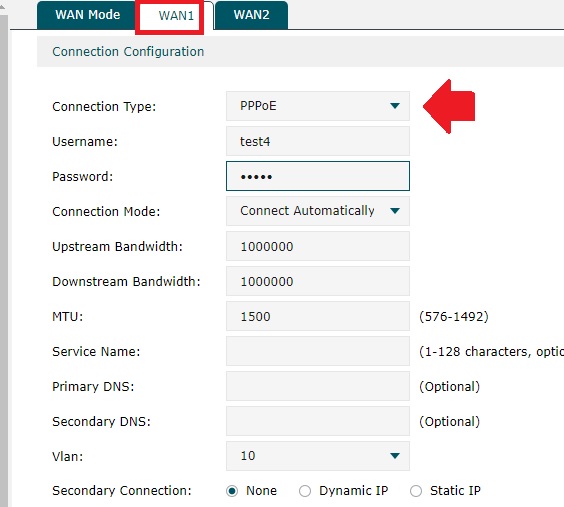This screenshot has height=507, width=564.
Task: Select None for Secondary Connection
Action: [x=232, y=491]
